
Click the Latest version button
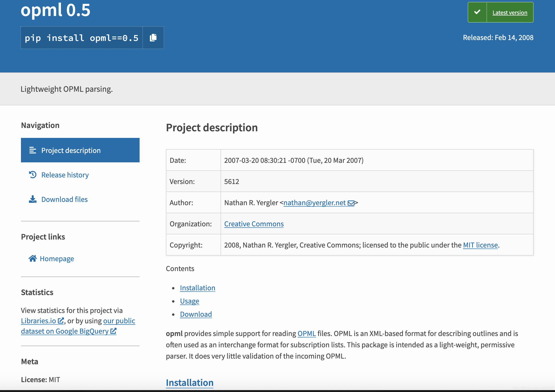click(510, 12)
